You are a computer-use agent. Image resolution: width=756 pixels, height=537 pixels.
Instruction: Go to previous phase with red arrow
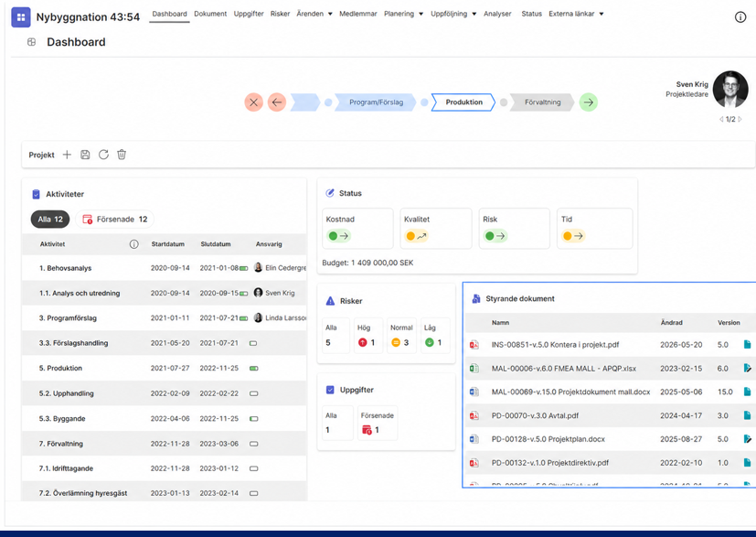[x=277, y=102]
